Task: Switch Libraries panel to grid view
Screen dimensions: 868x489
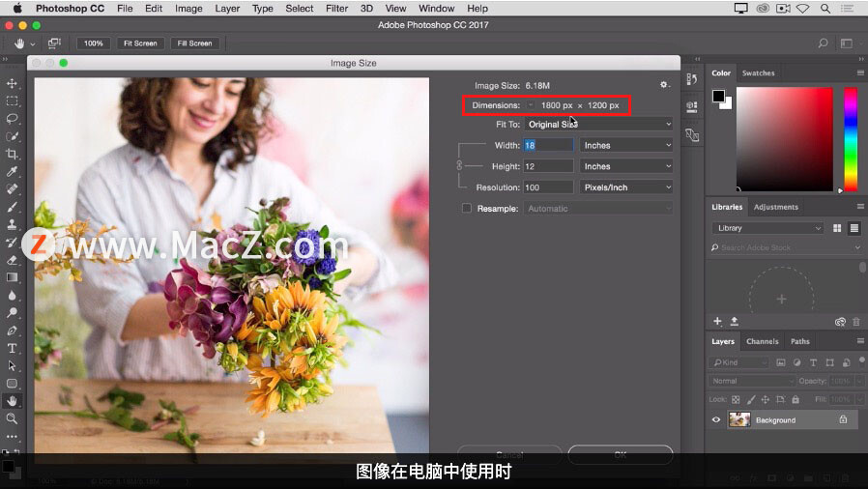Action: tap(837, 228)
